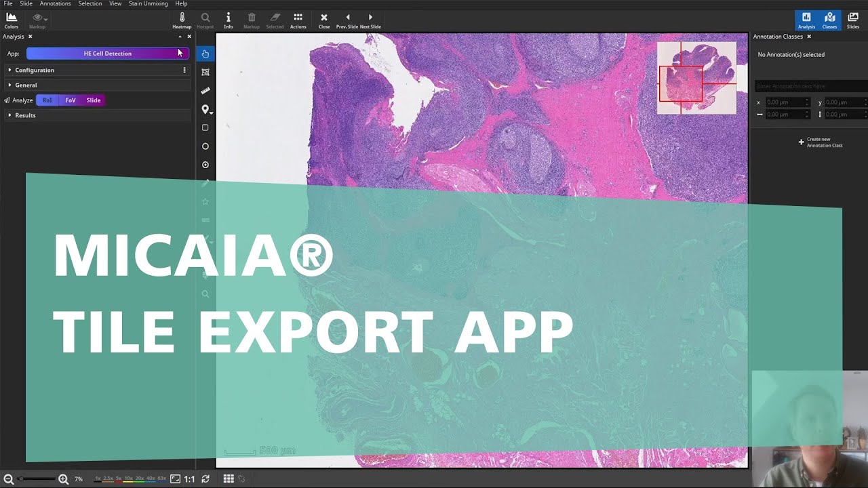This screenshot has height=488, width=868.
Task: Zoom out with the minus magnifier
Action: coord(9,479)
